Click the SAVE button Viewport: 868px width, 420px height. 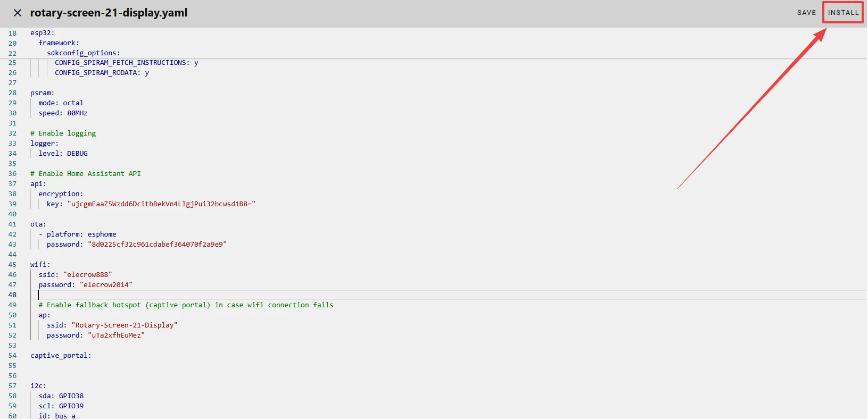[x=806, y=13]
